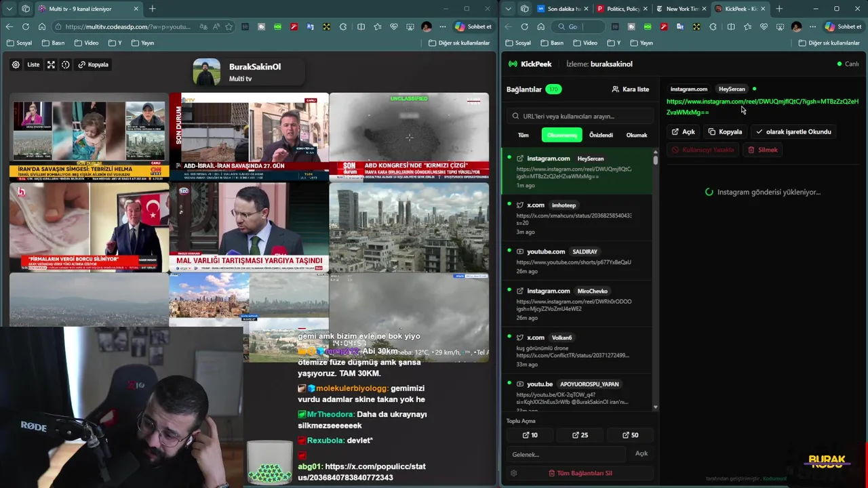The height and width of the screenshot is (488, 868).
Task: Open Diğer sık kullanılanlar in right browser
Action: [x=829, y=43]
